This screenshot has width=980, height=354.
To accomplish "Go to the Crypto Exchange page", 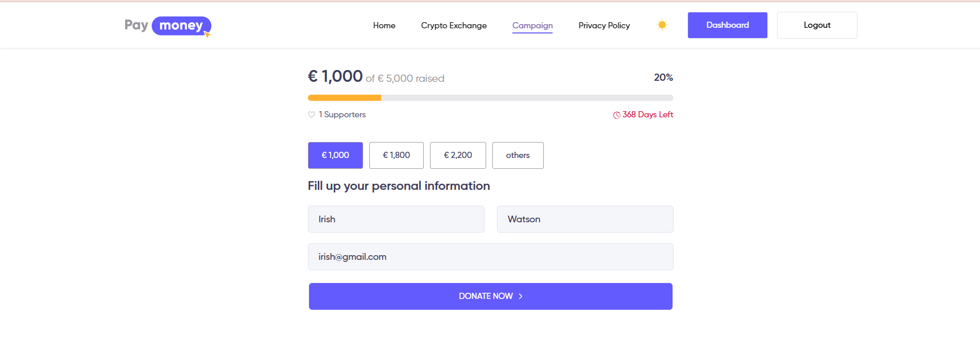I will 454,26.
